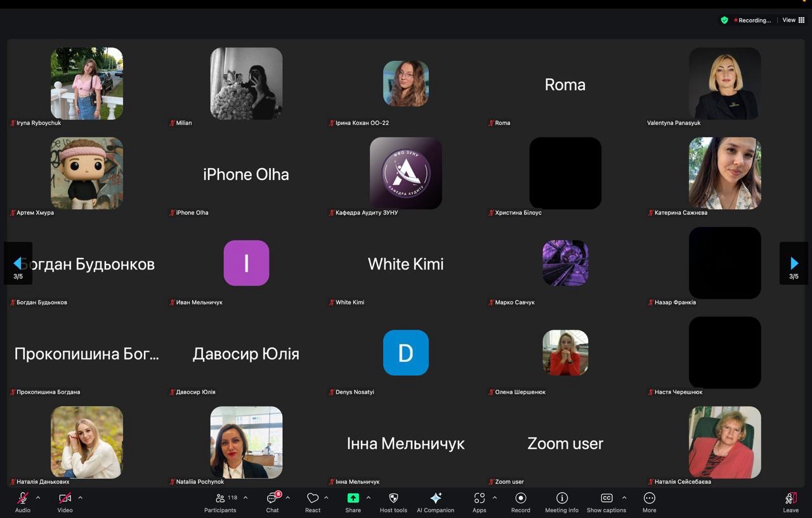Open the Participants panel
Image resolution: width=812 pixels, height=518 pixels.
[220, 498]
